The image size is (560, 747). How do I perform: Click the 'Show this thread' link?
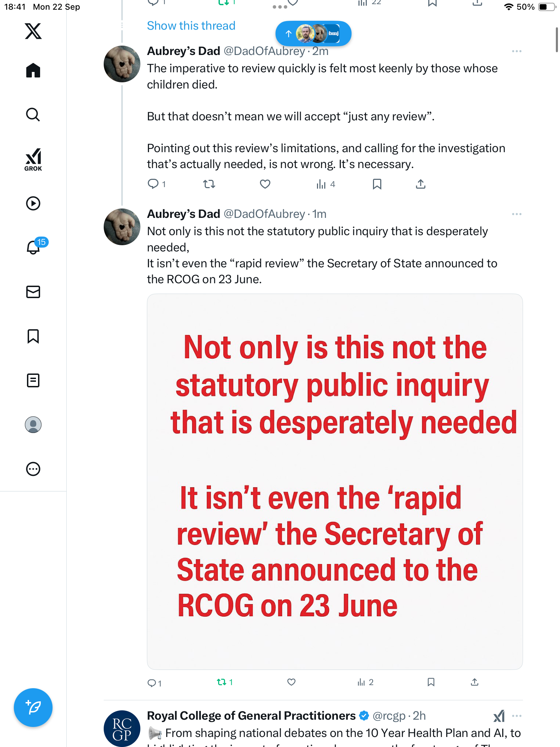pos(191,26)
